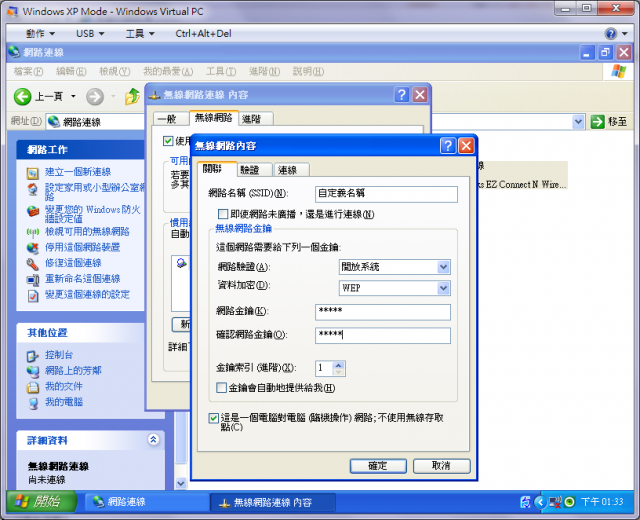The height and width of the screenshot is (520, 640).
Task: Click the home network setup icon
Action: coord(33,189)
